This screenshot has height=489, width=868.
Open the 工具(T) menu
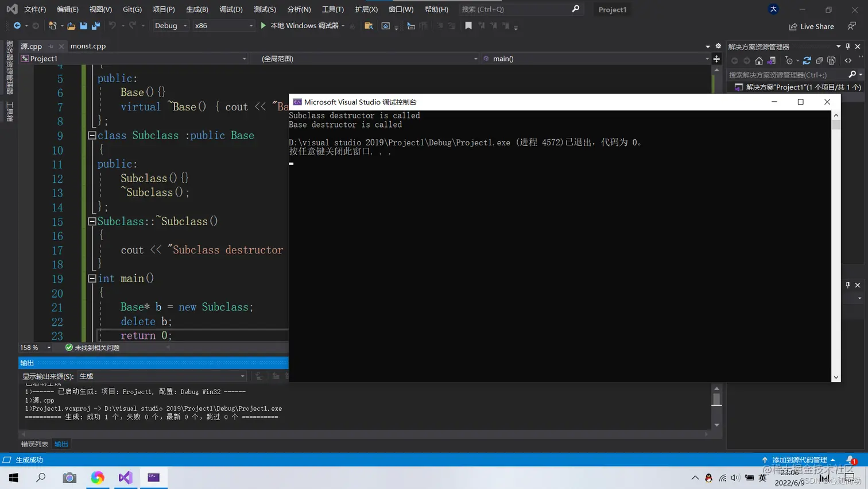click(x=332, y=9)
